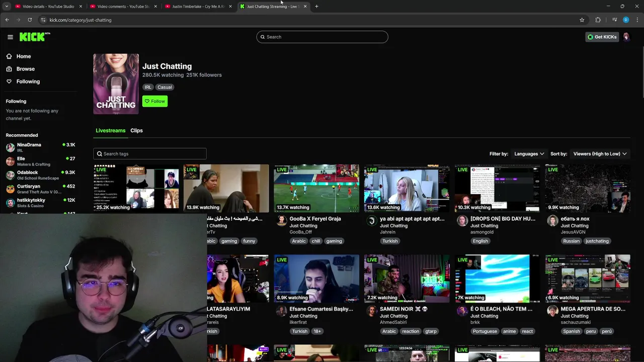Open the user profile avatar menu
Screen dimensions: 644x362
pos(626,37)
